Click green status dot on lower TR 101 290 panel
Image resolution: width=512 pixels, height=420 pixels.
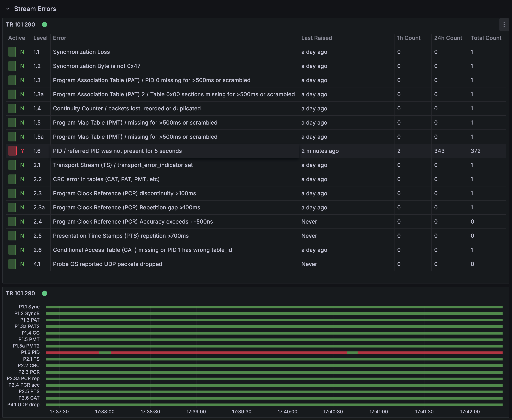point(45,293)
